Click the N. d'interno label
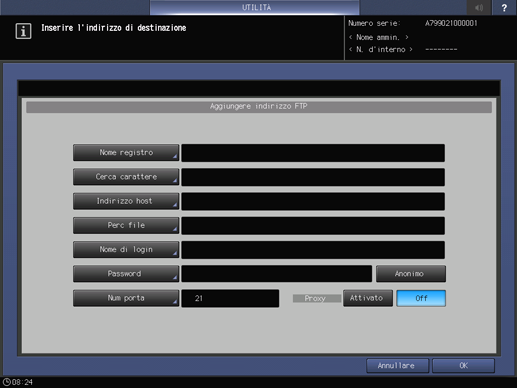 click(x=381, y=50)
